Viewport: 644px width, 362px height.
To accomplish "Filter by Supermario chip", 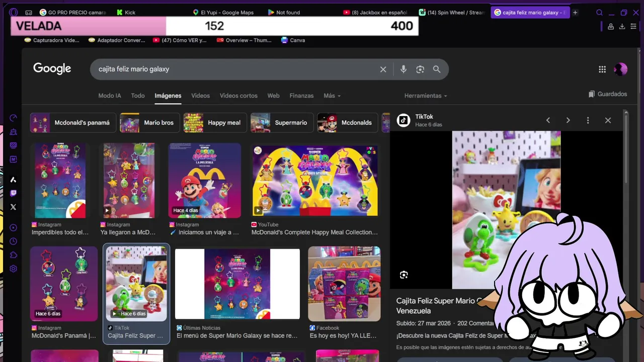I will point(282,123).
